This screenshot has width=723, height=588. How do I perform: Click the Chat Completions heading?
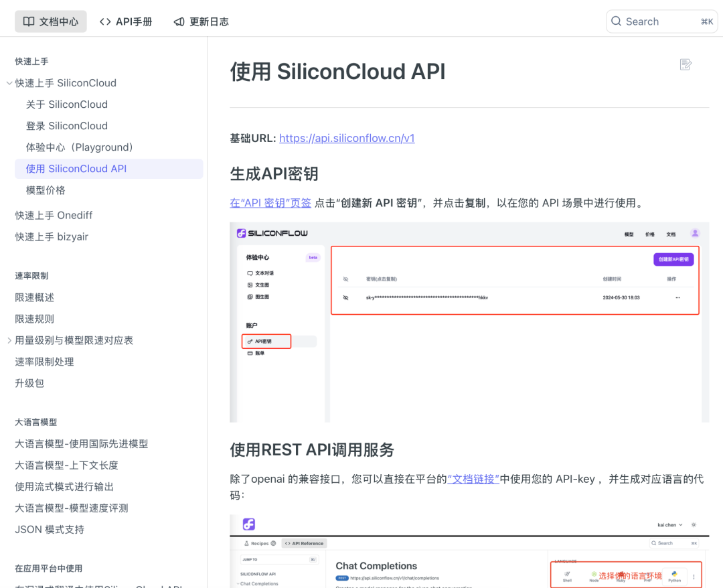[x=376, y=566]
